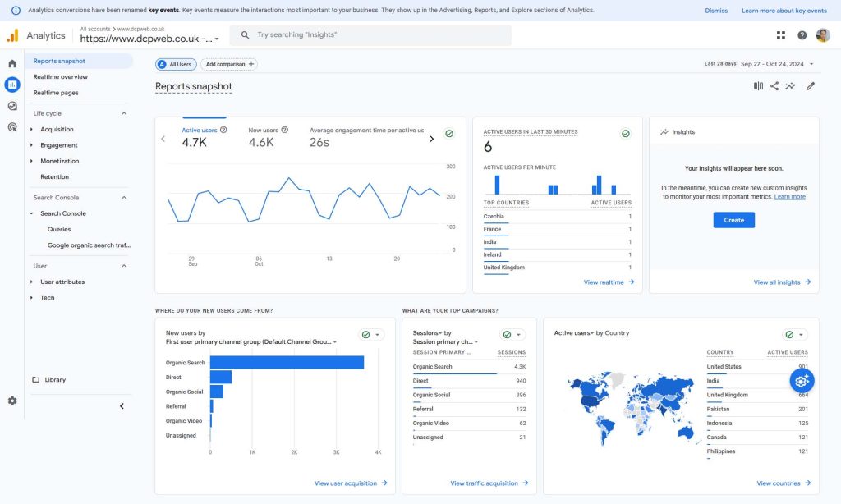Select the Reports icon in left navigation
The height and width of the screenshot is (504, 841).
[x=11, y=84]
